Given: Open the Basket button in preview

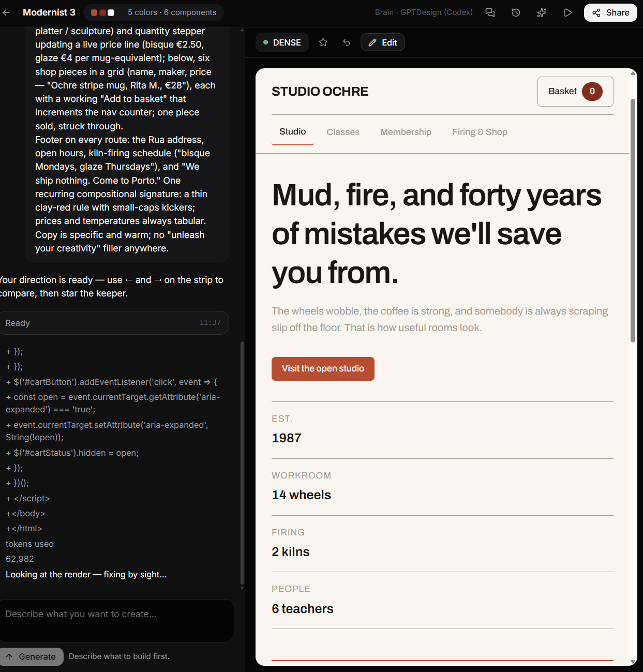Looking at the screenshot, I should pyautogui.click(x=575, y=92).
